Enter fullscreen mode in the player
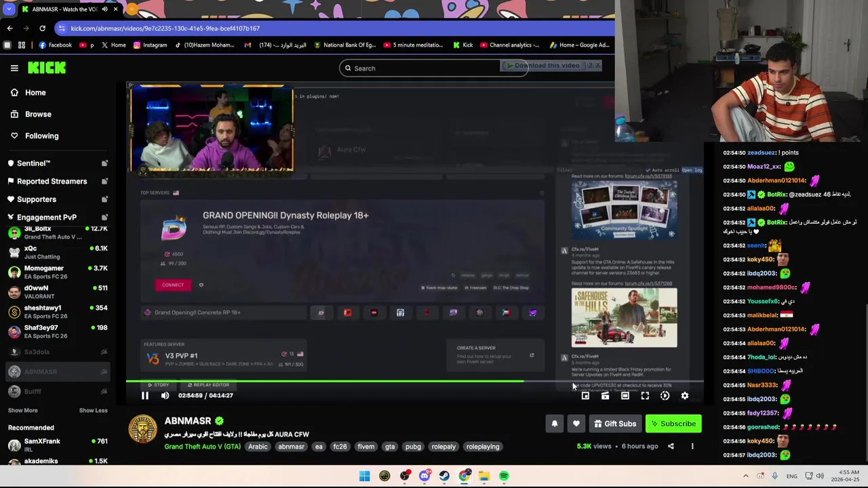Screen dimensions: 868x488 point(645,396)
